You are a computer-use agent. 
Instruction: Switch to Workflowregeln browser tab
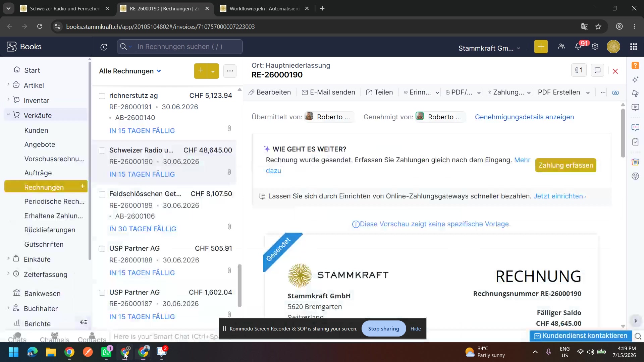pos(264,9)
